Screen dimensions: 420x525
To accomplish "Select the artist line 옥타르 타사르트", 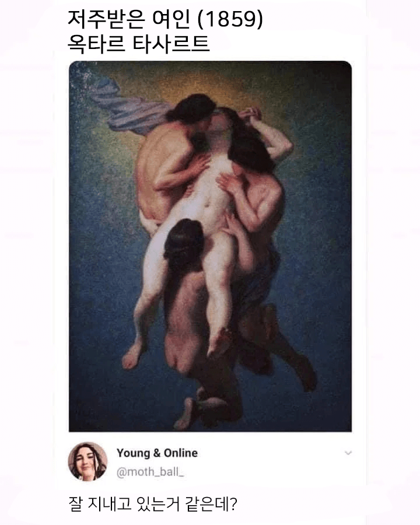I will [x=139, y=44].
